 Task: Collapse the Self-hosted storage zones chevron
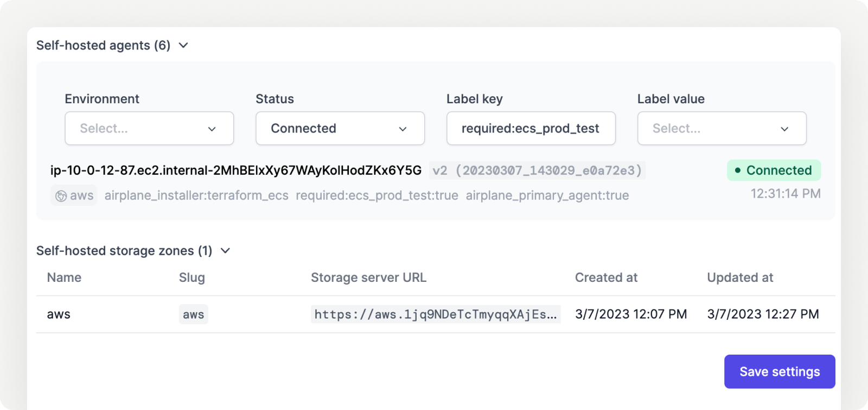(226, 251)
